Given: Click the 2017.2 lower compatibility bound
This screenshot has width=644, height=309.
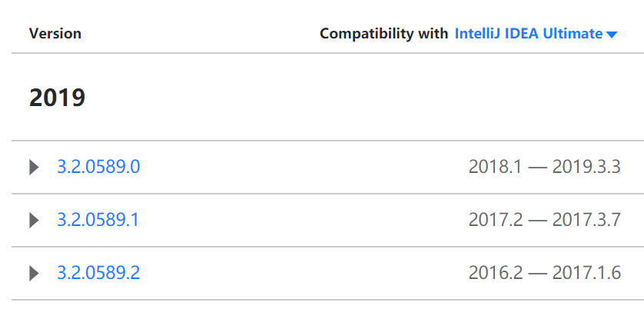Looking at the screenshot, I should pos(496,221).
